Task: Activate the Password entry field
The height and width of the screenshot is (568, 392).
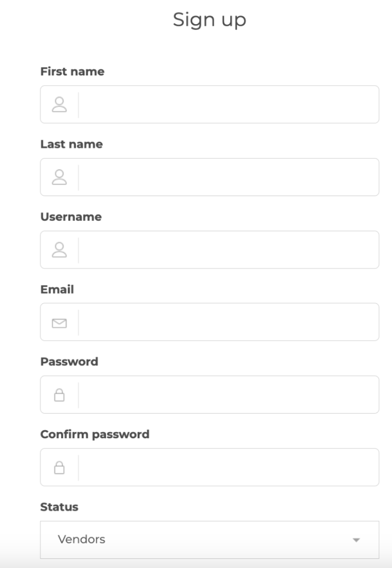Action: 210,394
